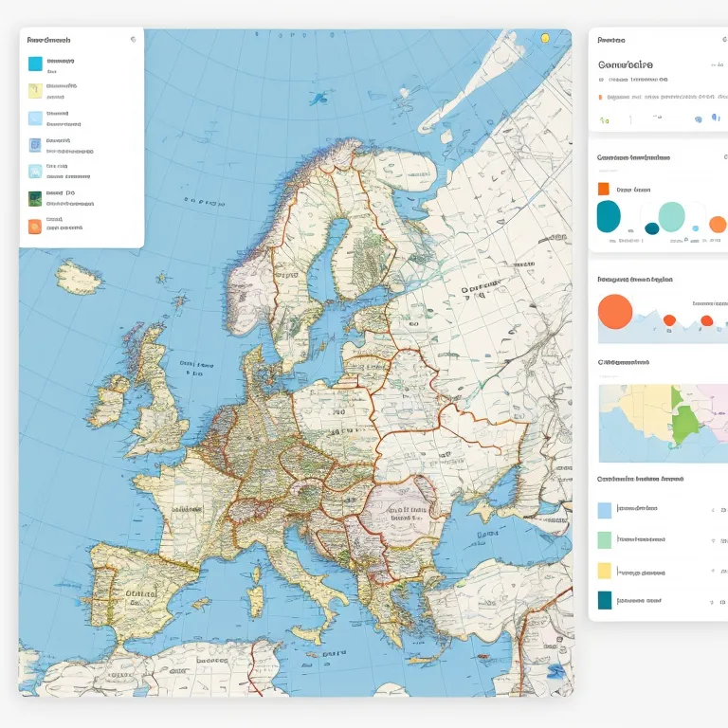Click the yellow dot marker atop the map
The height and width of the screenshot is (728, 728).
point(545,38)
